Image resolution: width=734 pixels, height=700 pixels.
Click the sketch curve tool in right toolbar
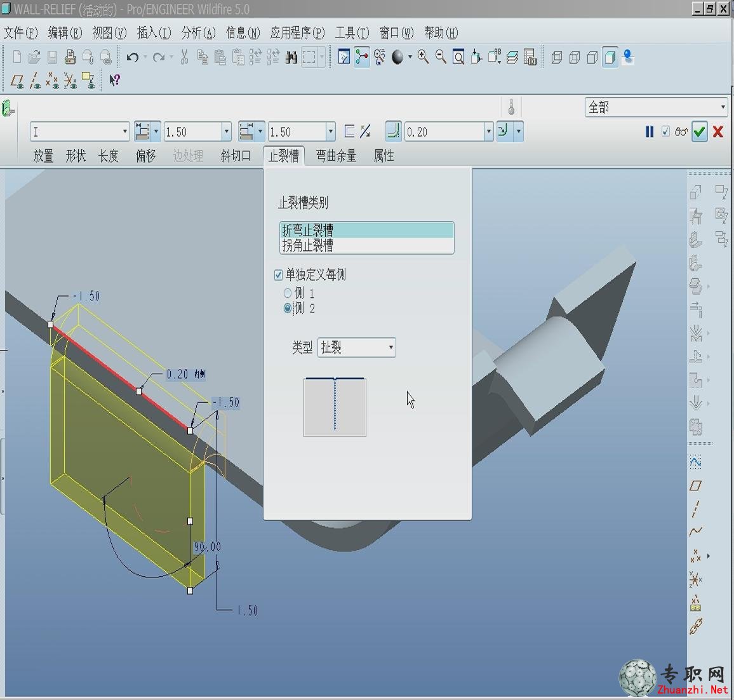coord(696,462)
